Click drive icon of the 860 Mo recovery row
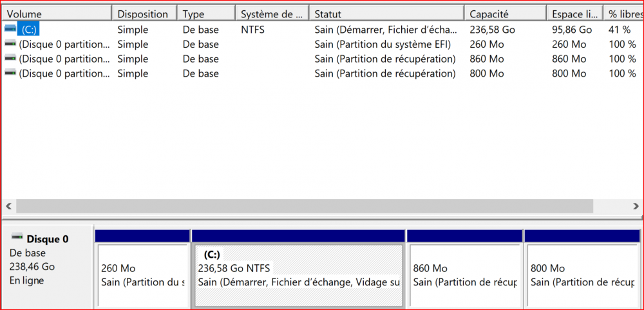This screenshot has height=310, width=644. pyautogui.click(x=10, y=59)
